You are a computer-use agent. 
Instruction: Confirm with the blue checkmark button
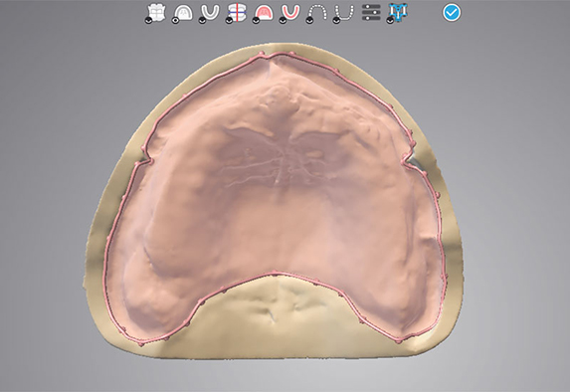click(x=452, y=13)
